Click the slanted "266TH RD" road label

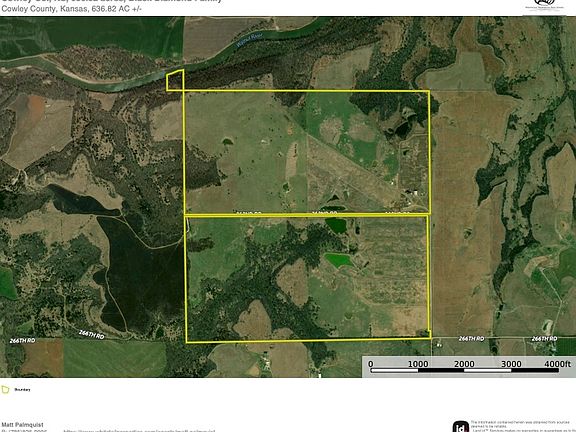[x=91, y=334]
